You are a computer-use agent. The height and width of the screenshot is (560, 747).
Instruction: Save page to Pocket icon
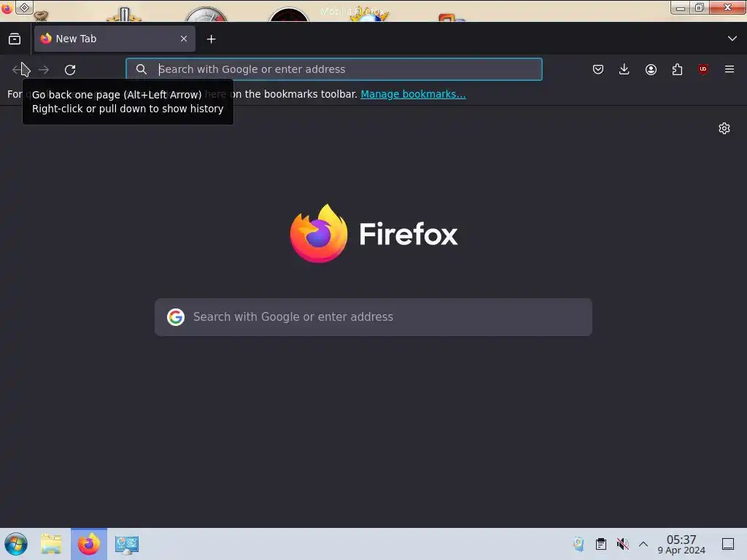coord(598,69)
